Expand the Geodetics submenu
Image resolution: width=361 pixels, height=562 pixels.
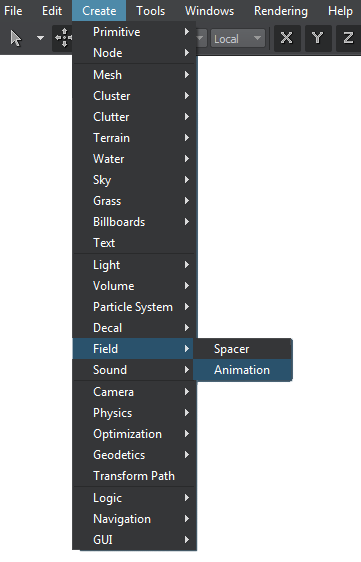[134, 455]
